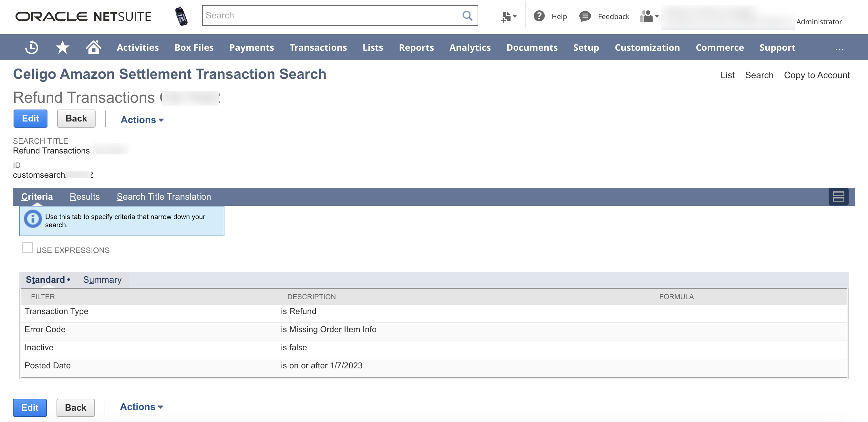This screenshot has width=868, height=422.
Task: Toggle the subtab layout icon in Criteria bar
Action: click(838, 196)
